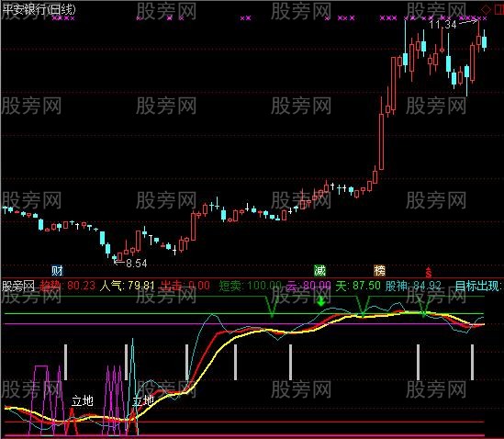The height and width of the screenshot is (439, 504).
Task: Click the 11.34 high price label
Action: click(442, 25)
